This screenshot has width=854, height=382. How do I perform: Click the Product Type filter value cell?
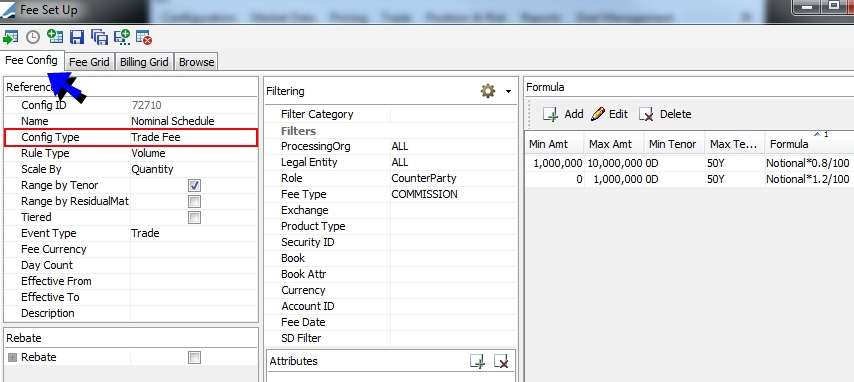pos(453,226)
